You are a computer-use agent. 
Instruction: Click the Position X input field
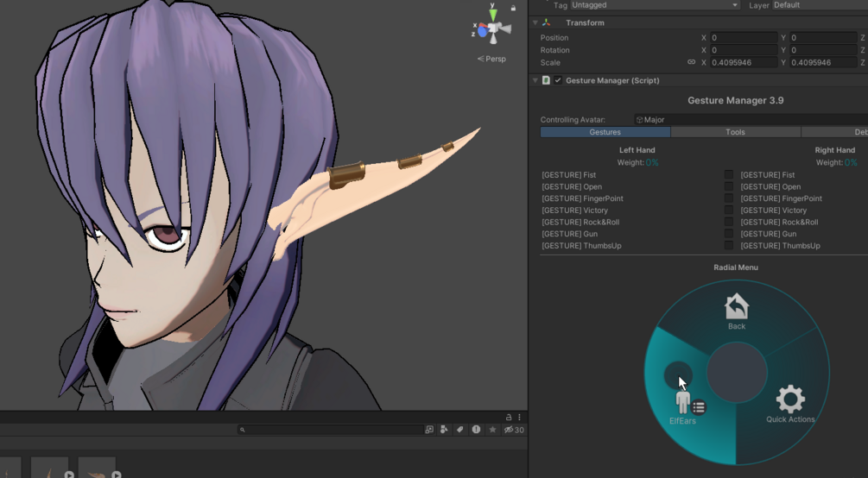[744, 38]
